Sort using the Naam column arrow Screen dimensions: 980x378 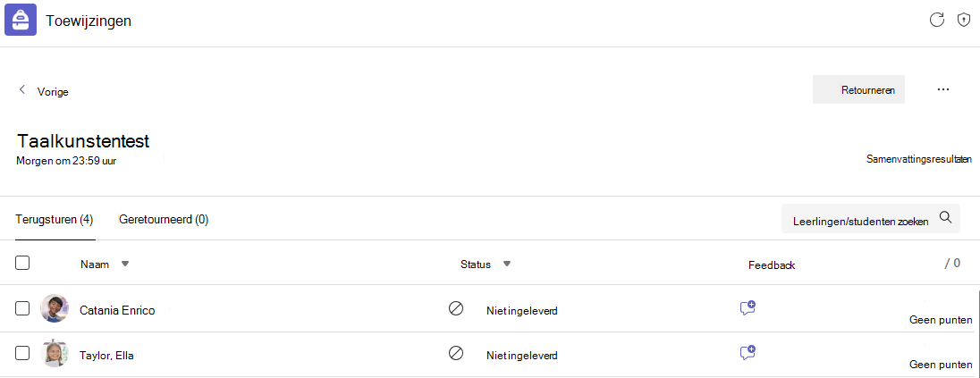125,265
